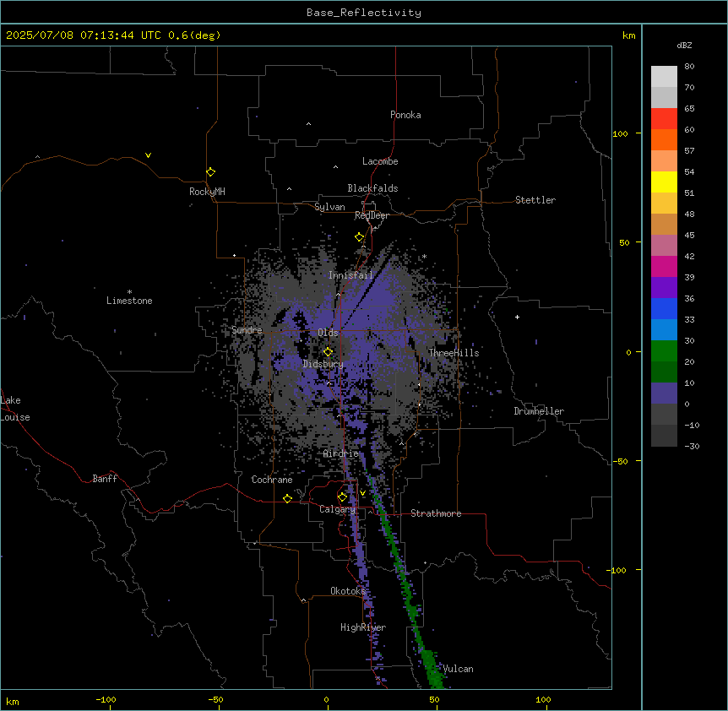Click the Lacombe city label
This screenshot has width=728, height=711.
pos(380,161)
